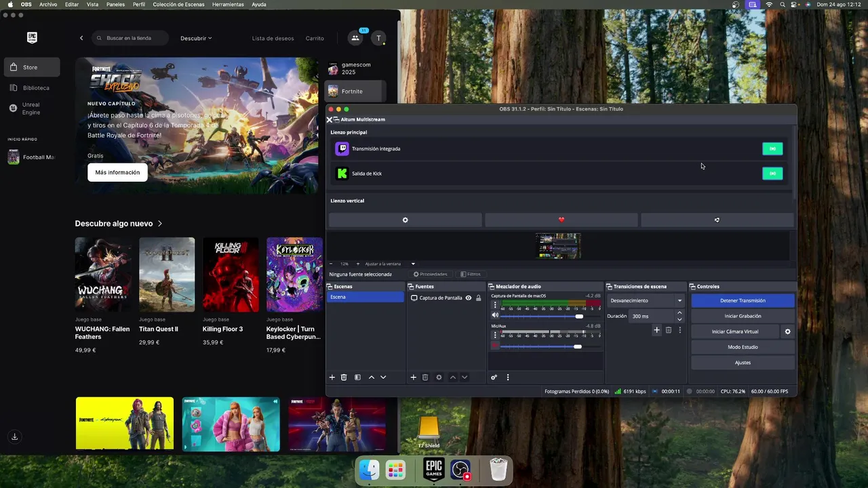Click Detener Transmisión button
Screen dimensions: 868x488
coord(743,300)
